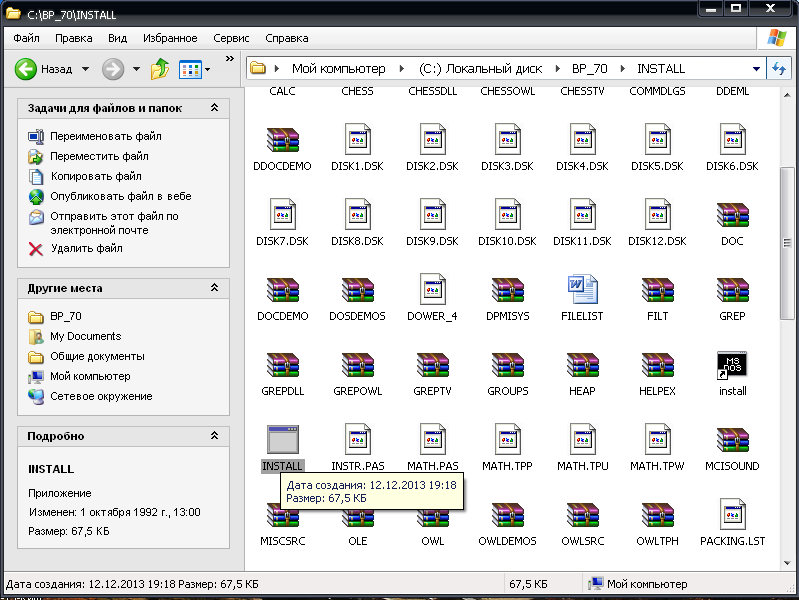Select the OWLDEMOS archive icon

coord(508,514)
